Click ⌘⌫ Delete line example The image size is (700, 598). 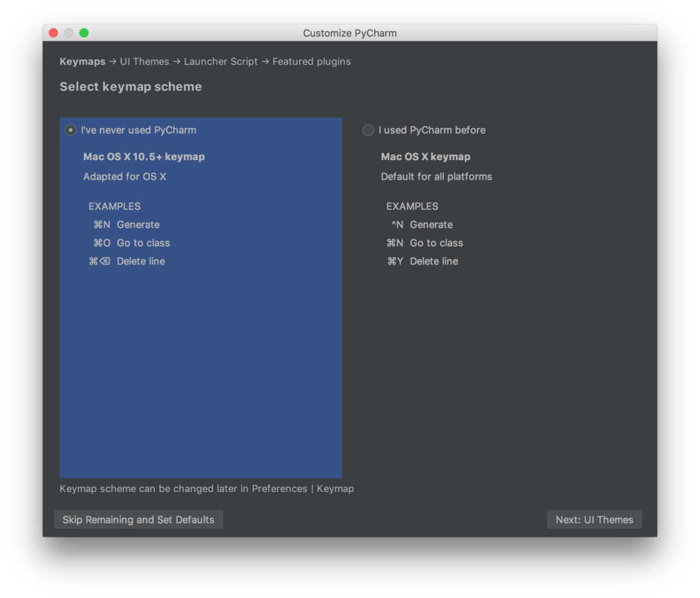(126, 261)
